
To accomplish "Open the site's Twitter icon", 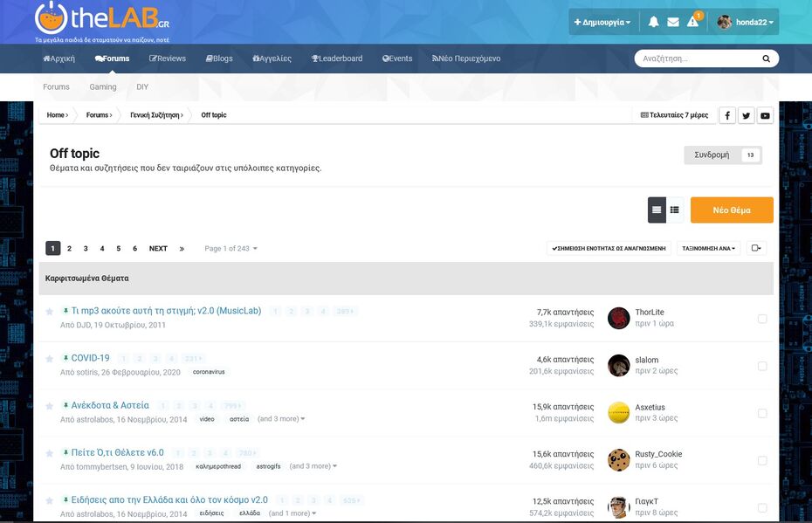I will (746, 114).
